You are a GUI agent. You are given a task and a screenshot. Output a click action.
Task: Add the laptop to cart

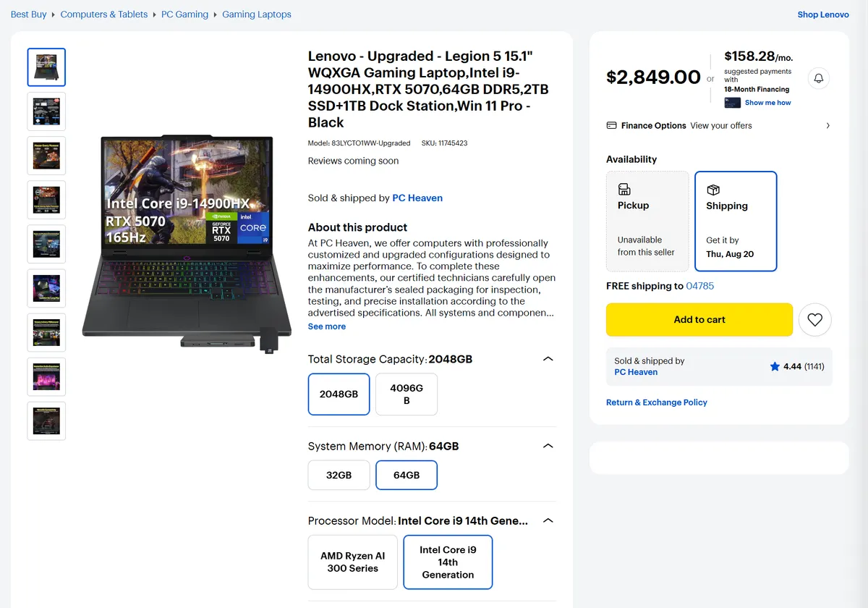pos(699,319)
